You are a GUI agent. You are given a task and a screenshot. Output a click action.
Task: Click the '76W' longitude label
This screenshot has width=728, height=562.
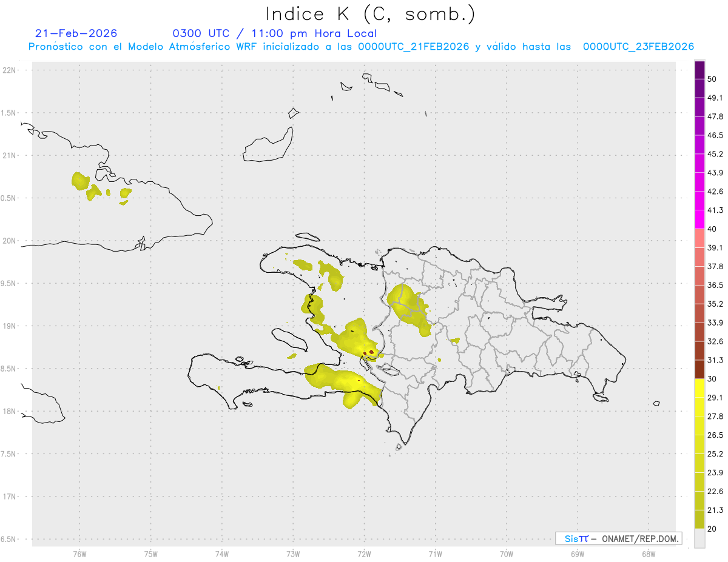(x=79, y=554)
